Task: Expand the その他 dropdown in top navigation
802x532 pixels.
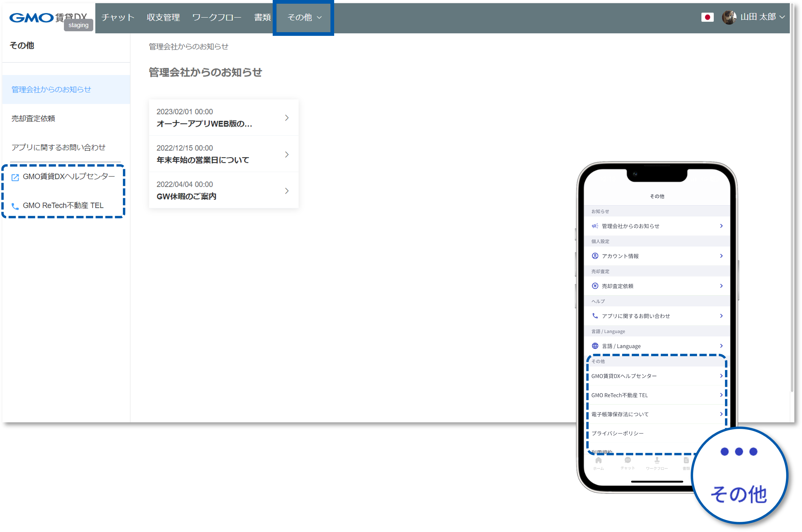Action: [304, 17]
